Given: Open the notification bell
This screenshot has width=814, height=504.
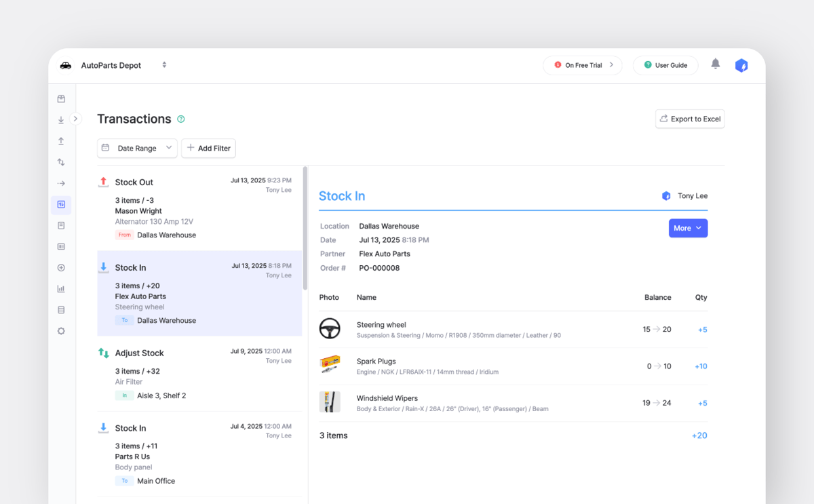Looking at the screenshot, I should click(715, 64).
